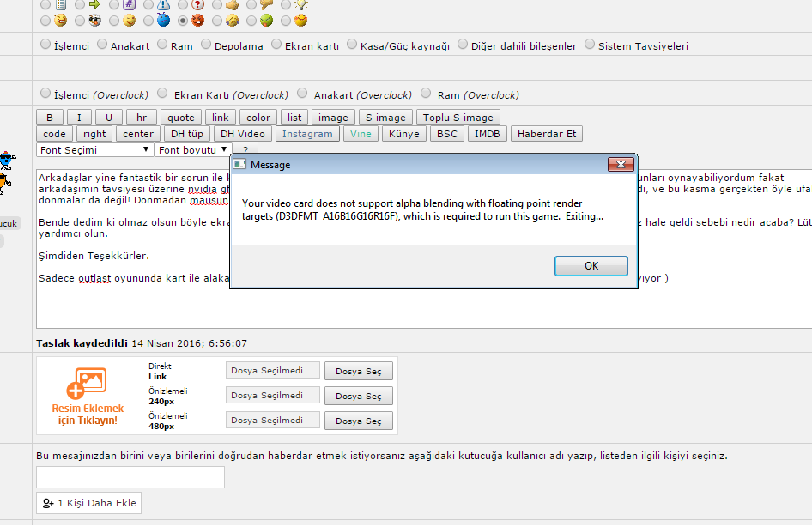Select the angry red smiley icon
The height and width of the screenshot is (527, 812).
pyautogui.click(x=197, y=20)
